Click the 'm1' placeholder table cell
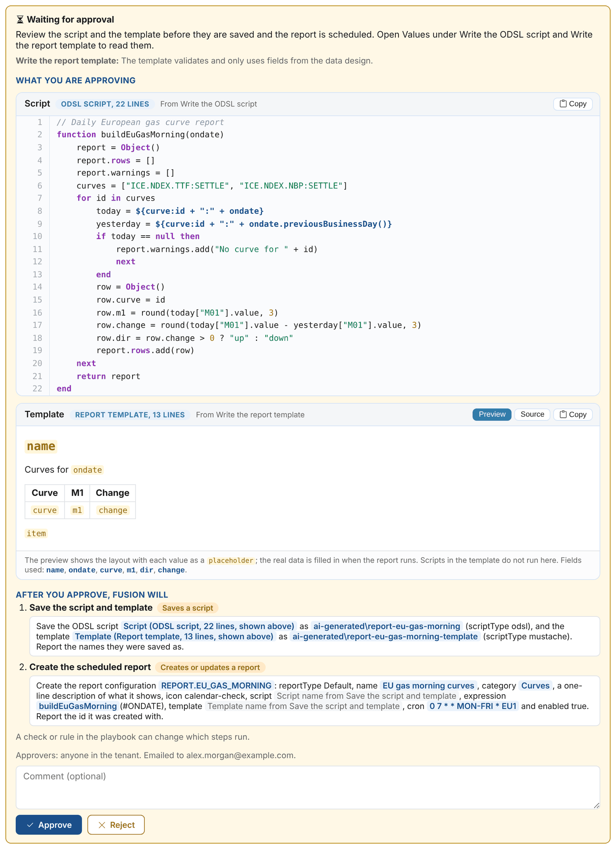The image size is (616, 849). [77, 510]
